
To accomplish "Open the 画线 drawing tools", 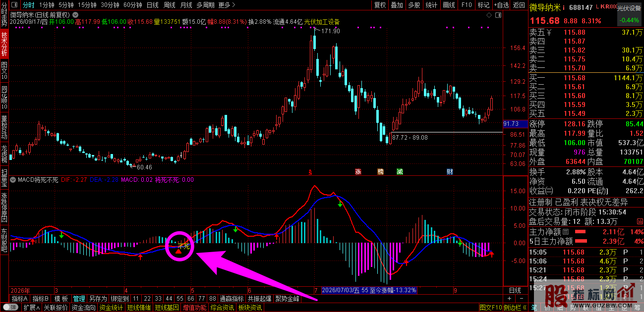I will point(449,5).
